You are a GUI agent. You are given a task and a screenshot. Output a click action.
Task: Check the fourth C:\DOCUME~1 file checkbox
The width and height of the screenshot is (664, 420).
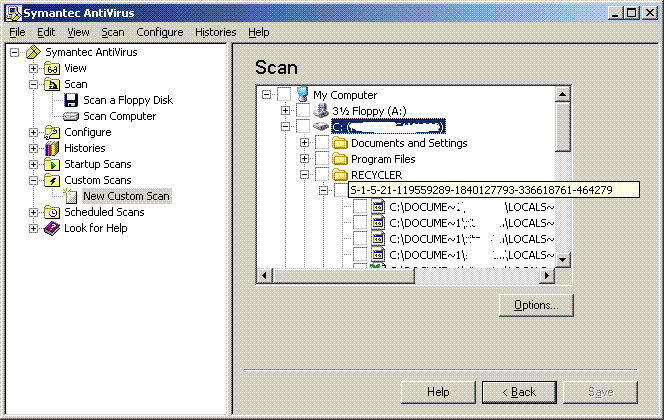pos(360,255)
